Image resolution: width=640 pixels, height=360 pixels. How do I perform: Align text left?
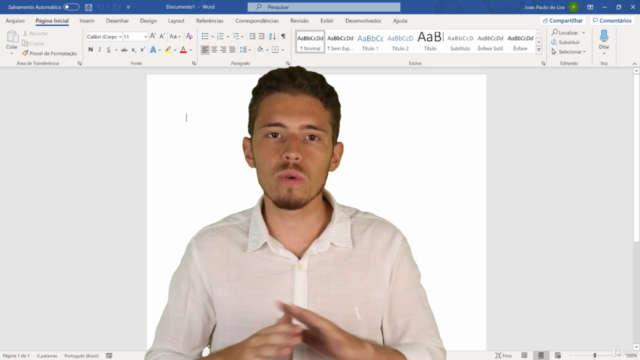[x=205, y=50]
